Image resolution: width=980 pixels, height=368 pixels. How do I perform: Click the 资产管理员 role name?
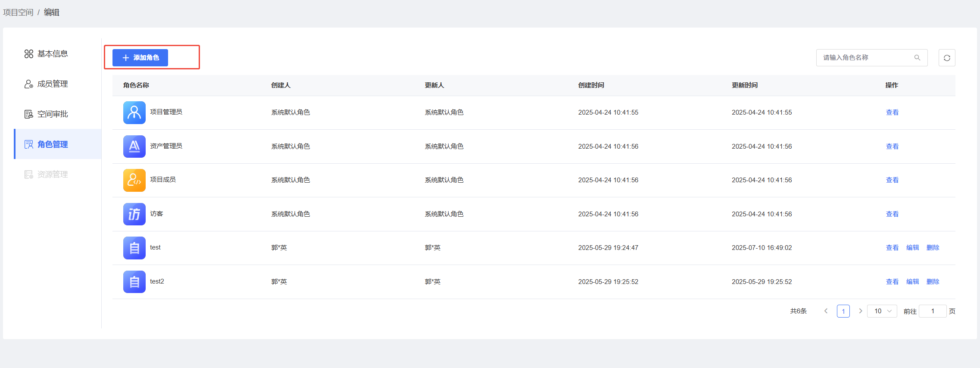(x=166, y=146)
